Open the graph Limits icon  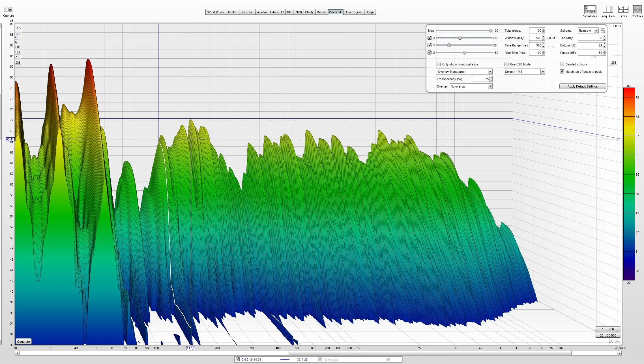(x=623, y=9)
